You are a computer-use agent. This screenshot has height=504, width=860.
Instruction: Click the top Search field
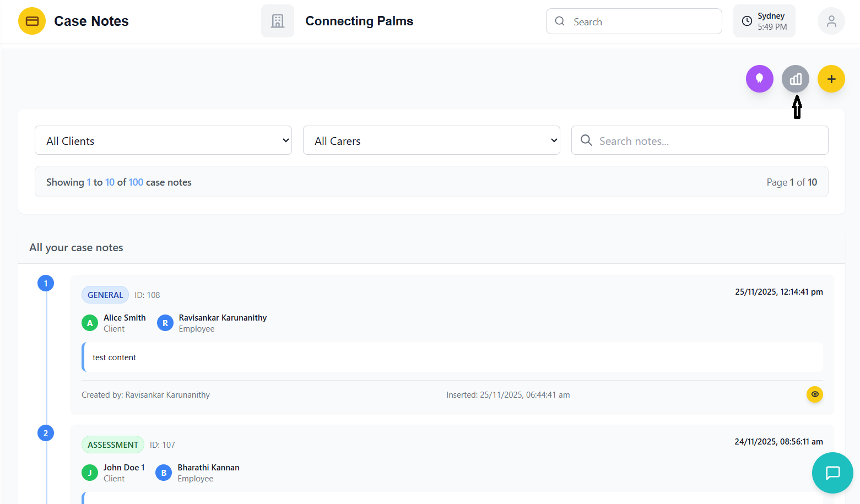634,21
